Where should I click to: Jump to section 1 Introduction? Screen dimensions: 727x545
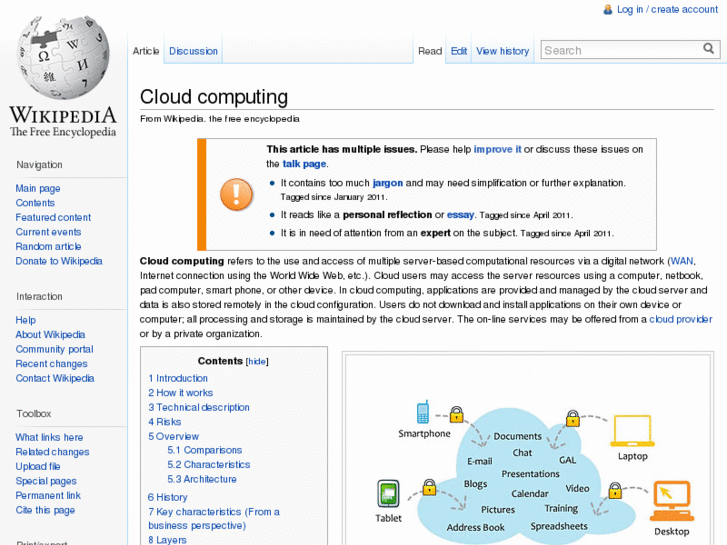pos(178,378)
